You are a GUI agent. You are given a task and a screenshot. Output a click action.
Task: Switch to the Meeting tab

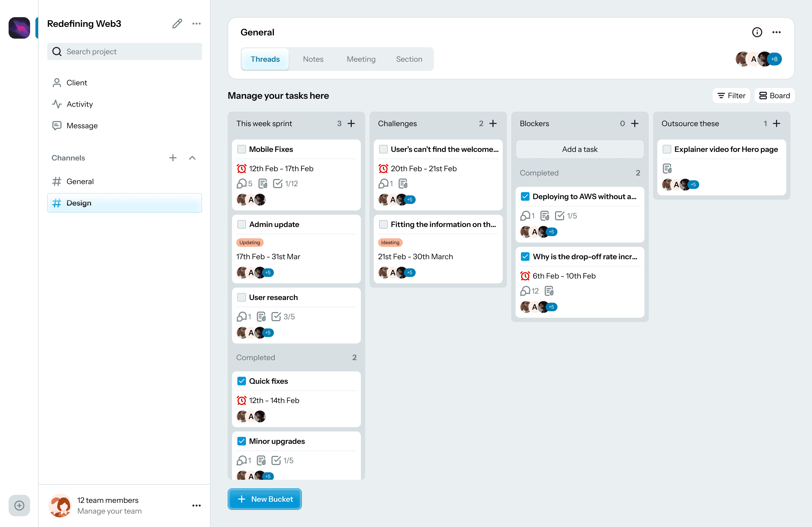pos(361,59)
